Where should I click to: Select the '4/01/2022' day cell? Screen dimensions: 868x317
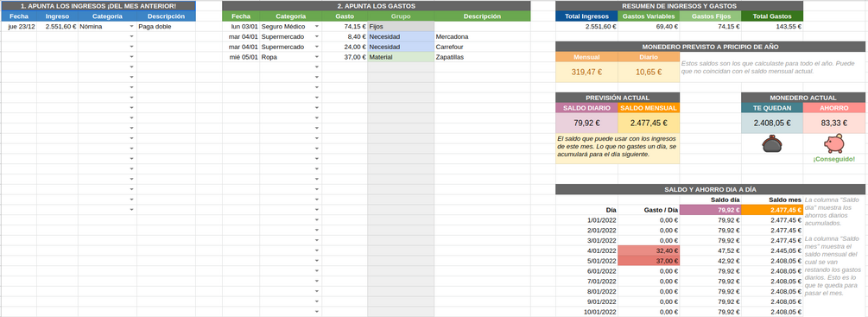coord(586,250)
